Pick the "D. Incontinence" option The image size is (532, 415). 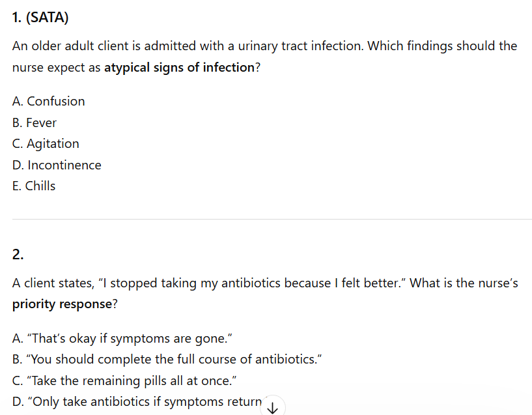pos(57,165)
